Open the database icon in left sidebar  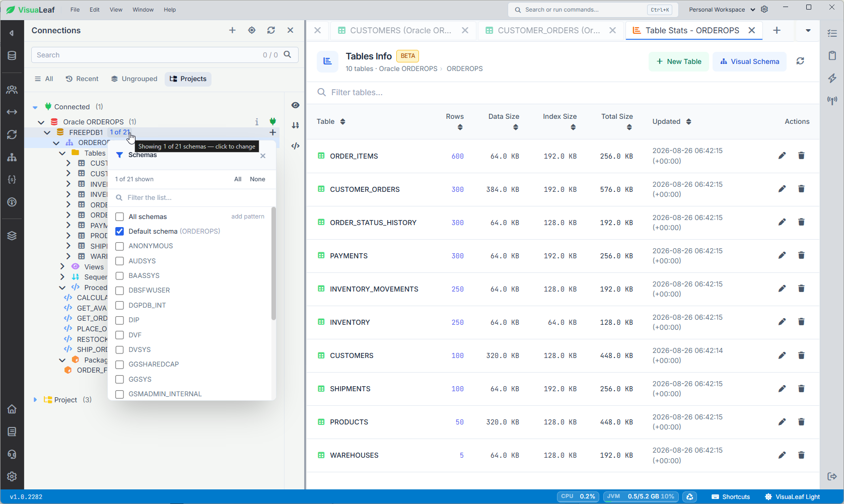tap(12, 55)
